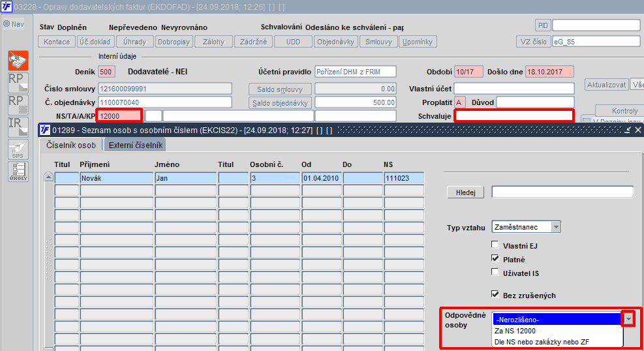The image size is (644, 351).
Task: Open the IR sidebar icon
Action: pyautogui.click(x=18, y=127)
